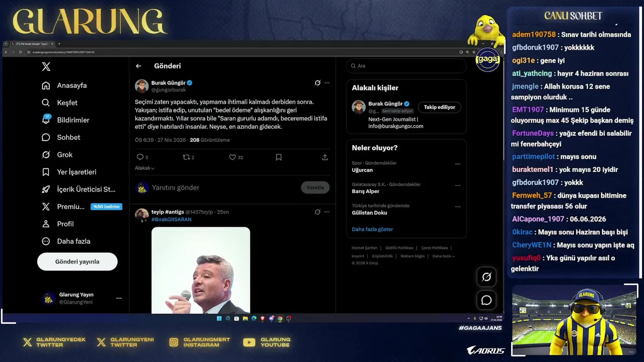
Task: Click the 208 Görüntüleme view count
Action: click(209, 140)
